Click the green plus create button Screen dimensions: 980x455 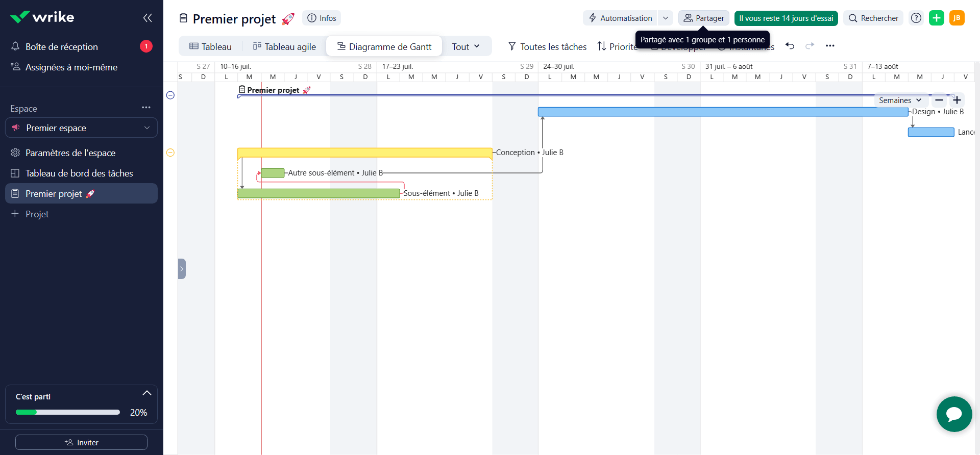pyautogui.click(x=936, y=18)
